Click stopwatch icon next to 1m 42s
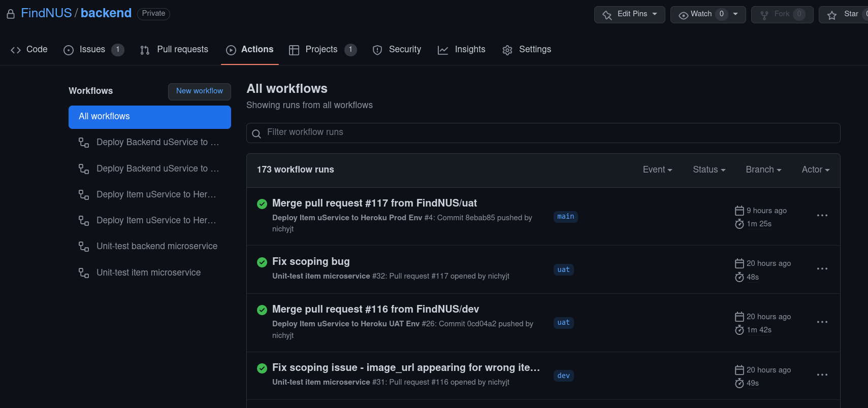Viewport: 868px width, 408px height. coord(740,330)
